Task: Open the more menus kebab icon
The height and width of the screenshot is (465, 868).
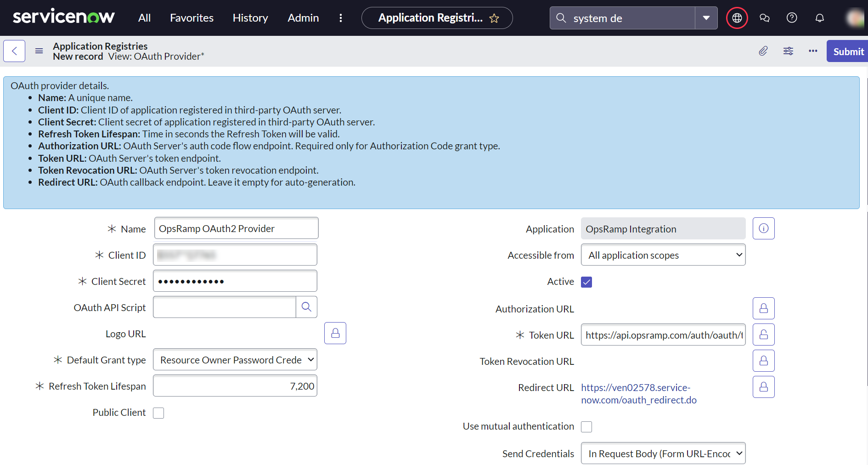Action: point(340,18)
